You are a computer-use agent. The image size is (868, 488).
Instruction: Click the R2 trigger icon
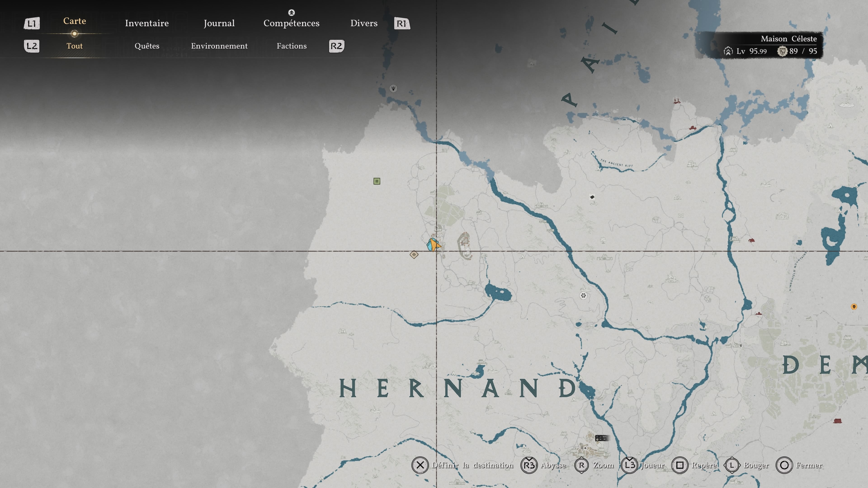[337, 46]
